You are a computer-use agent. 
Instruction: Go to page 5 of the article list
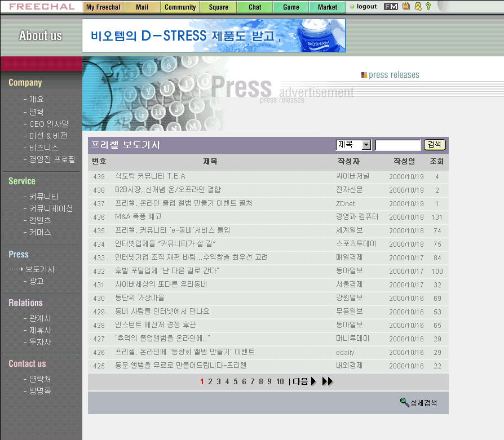236,381
